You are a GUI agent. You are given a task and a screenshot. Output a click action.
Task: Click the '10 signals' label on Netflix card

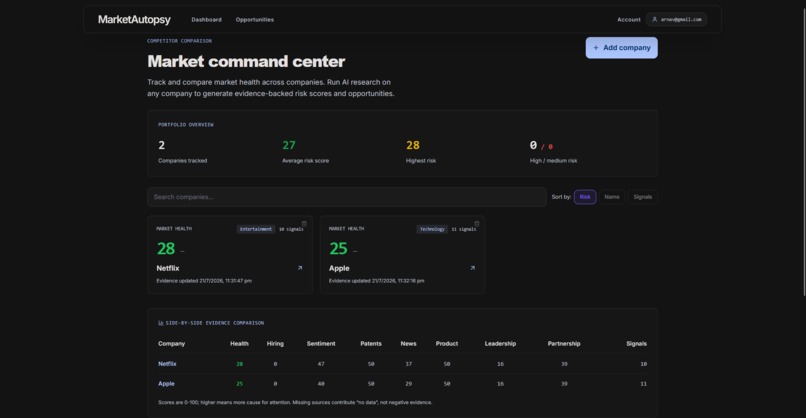(291, 229)
